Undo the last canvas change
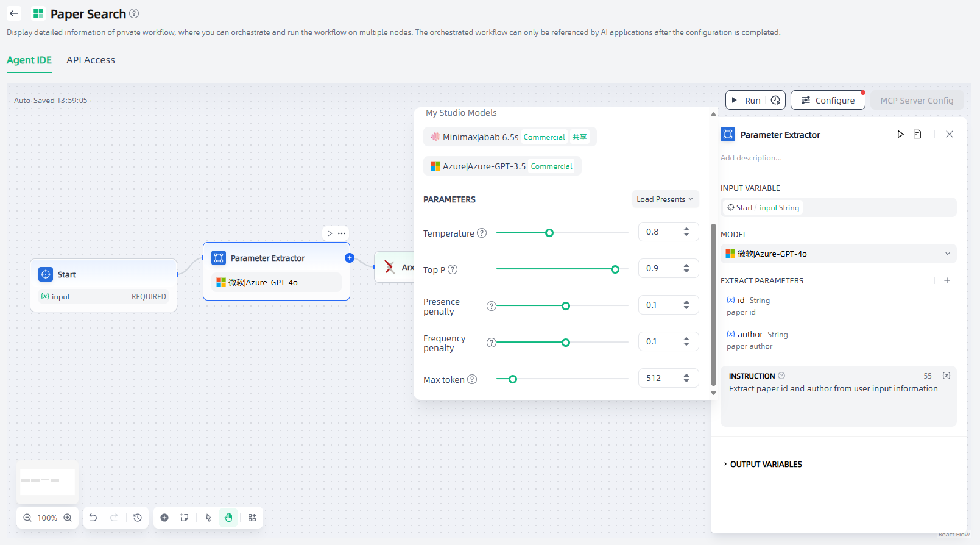This screenshot has width=980, height=545. (93, 518)
